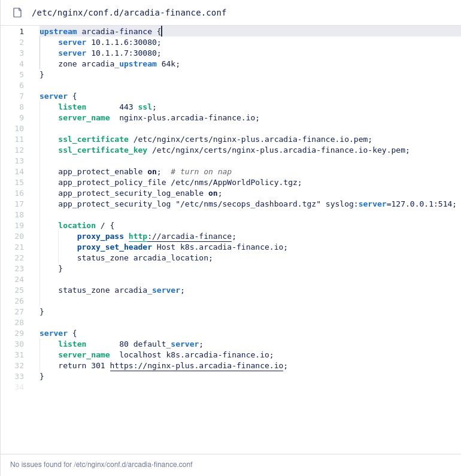Click the 'server {' text on line 29

(58, 333)
